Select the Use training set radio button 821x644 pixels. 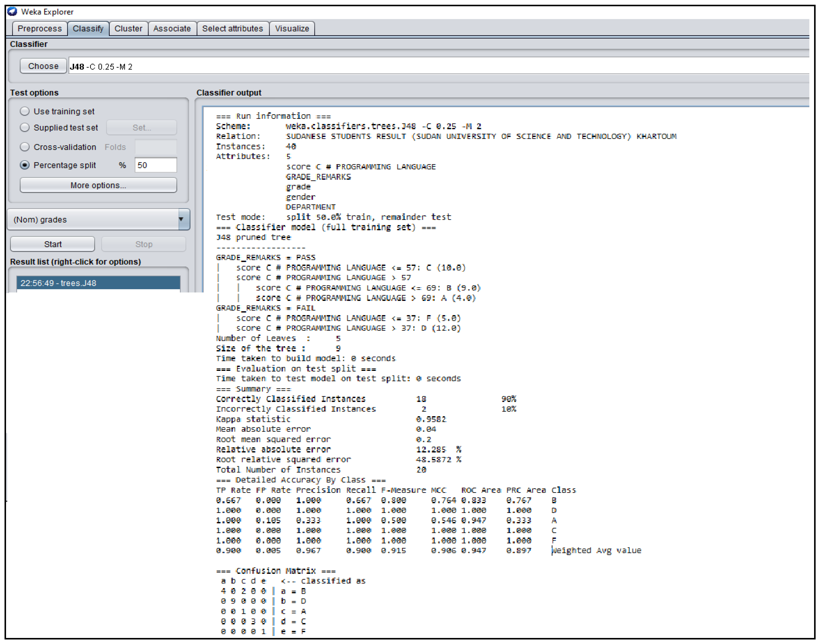(25, 111)
